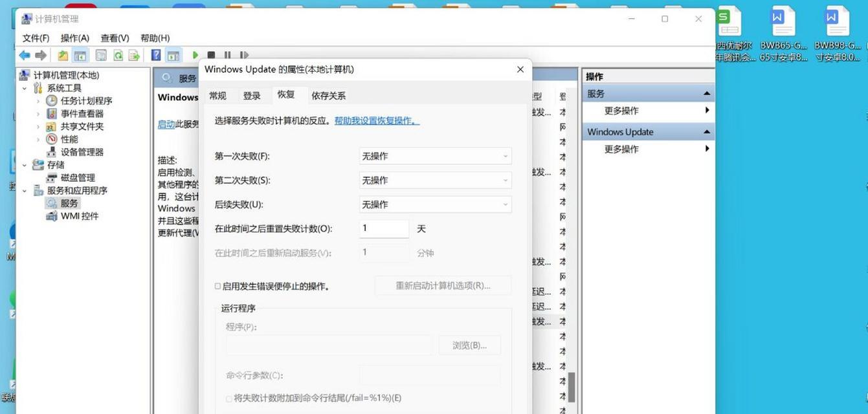Switch to the 登录 tab
The height and width of the screenshot is (414, 868).
(252, 96)
